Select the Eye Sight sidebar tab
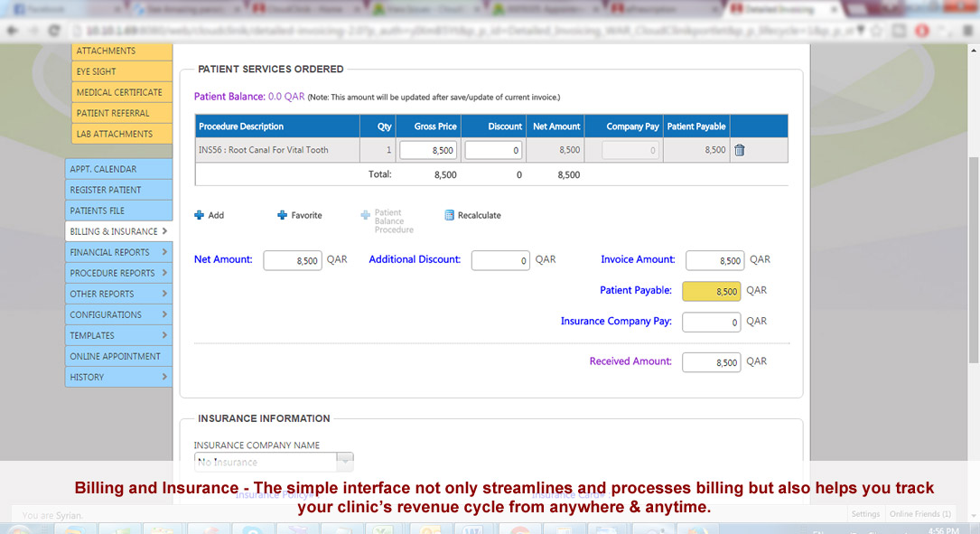The height and width of the screenshot is (534, 980). (122, 71)
